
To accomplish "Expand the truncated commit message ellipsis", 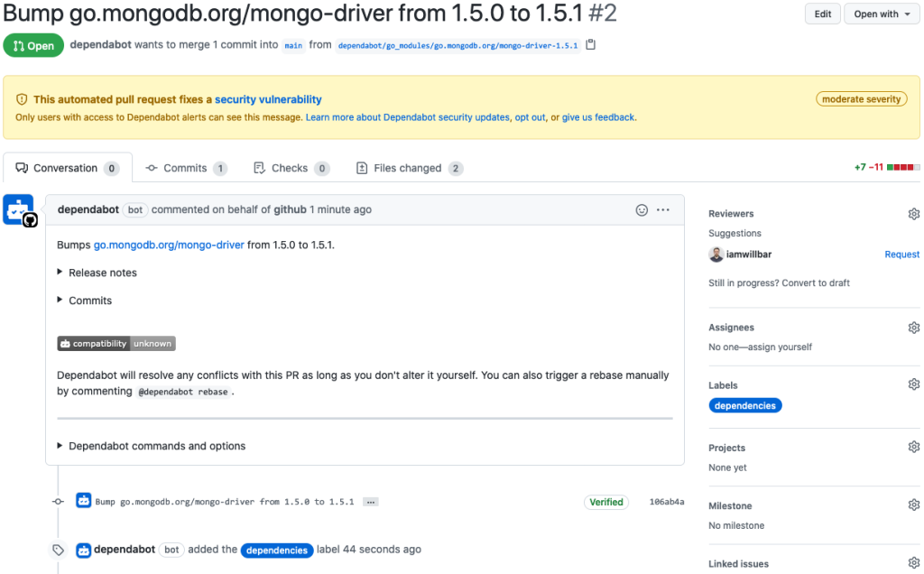I will click(370, 502).
